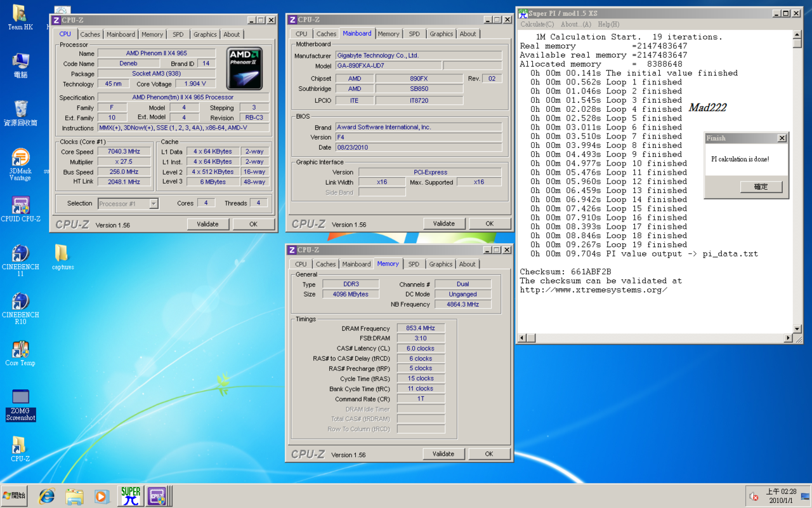Open the Mainboard tab in the CPU window

point(121,34)
